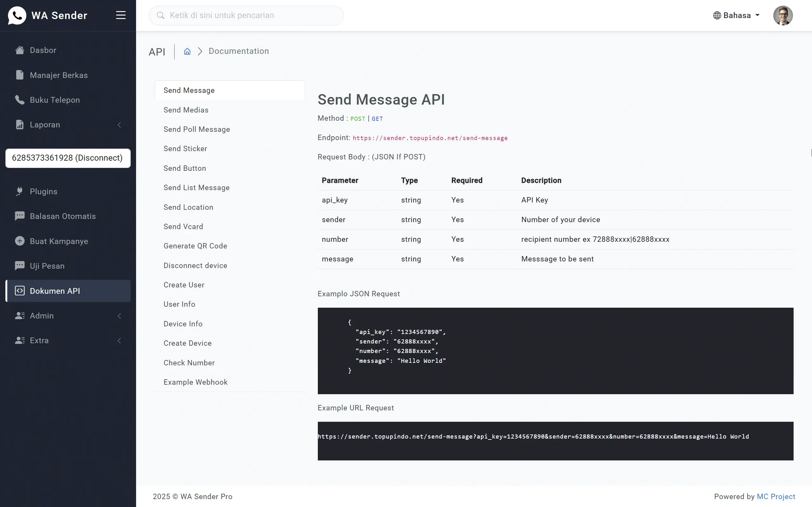
Task: Open Buku Telepon via its phone icon
Action: click(19, 99)
